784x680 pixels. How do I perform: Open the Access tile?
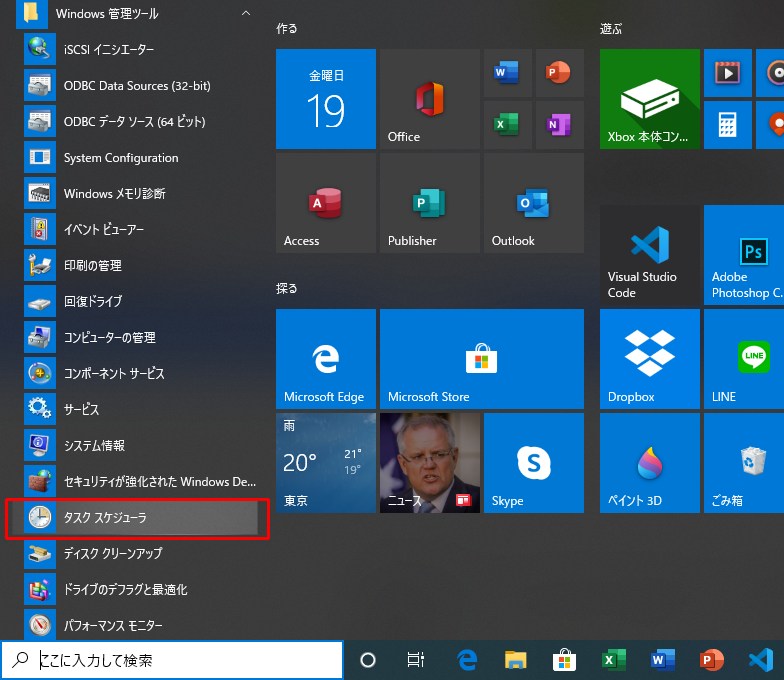point(325,203)
